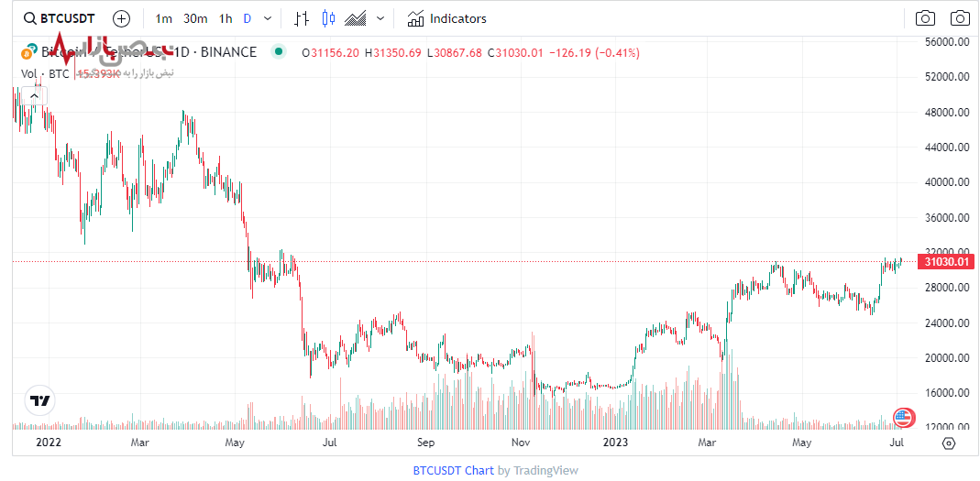Click the first camera snapshot icon
Screen dimensions: 980x481
coord(925,18)
